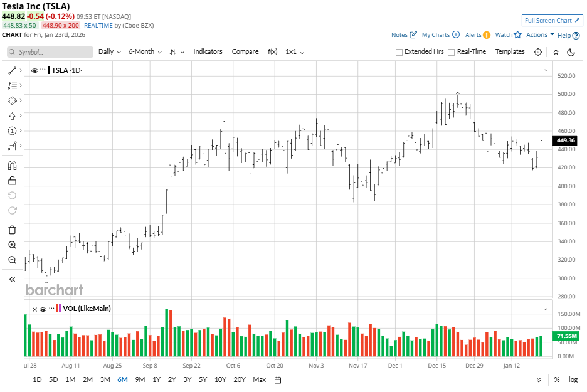Open Notes editor
The image size is (587, 392).
coord(404,35)
